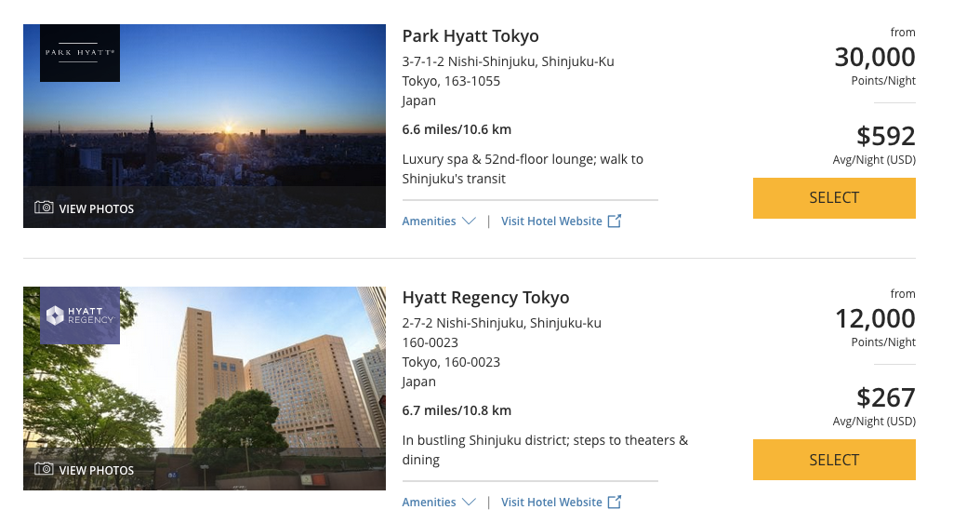Click the $267 average nightly price
Viewport: 980px width, 523px height.
(x=885, y=398)
